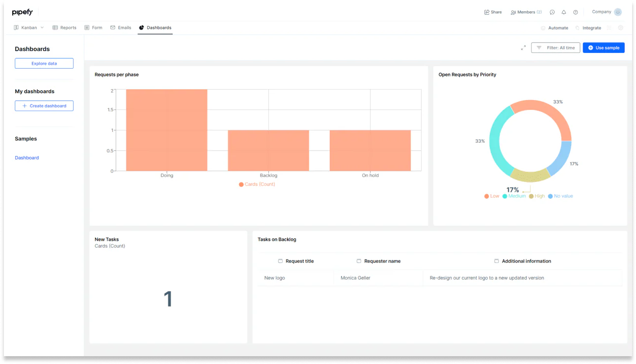Click the Requests per phase title
Image resolution: width=636 pixels, height=364 pixels.
tap(117, 75)
